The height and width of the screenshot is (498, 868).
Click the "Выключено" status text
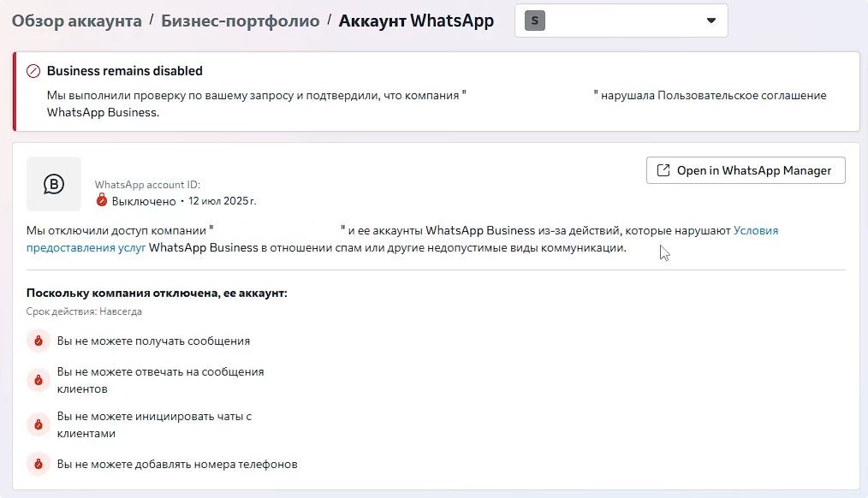144,201
